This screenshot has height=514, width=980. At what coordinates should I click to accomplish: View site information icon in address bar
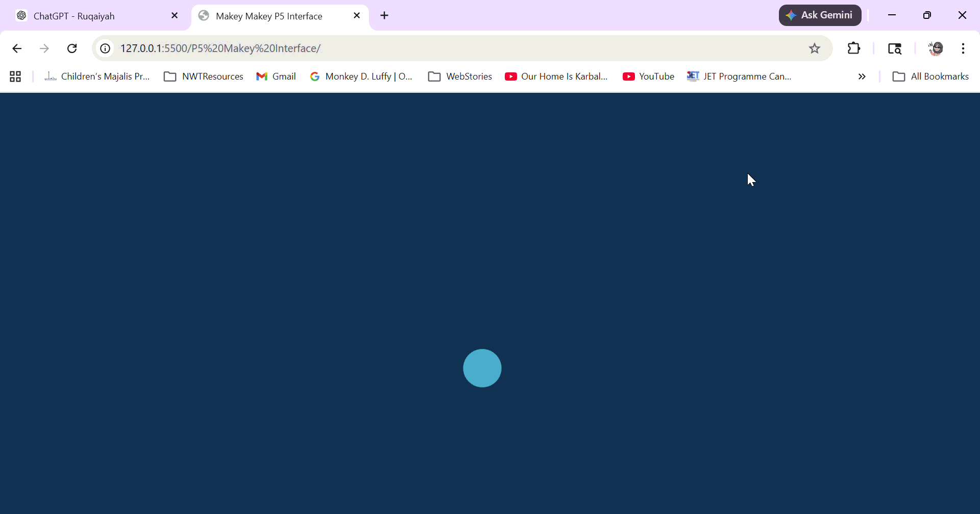click(x=105, y=48)
